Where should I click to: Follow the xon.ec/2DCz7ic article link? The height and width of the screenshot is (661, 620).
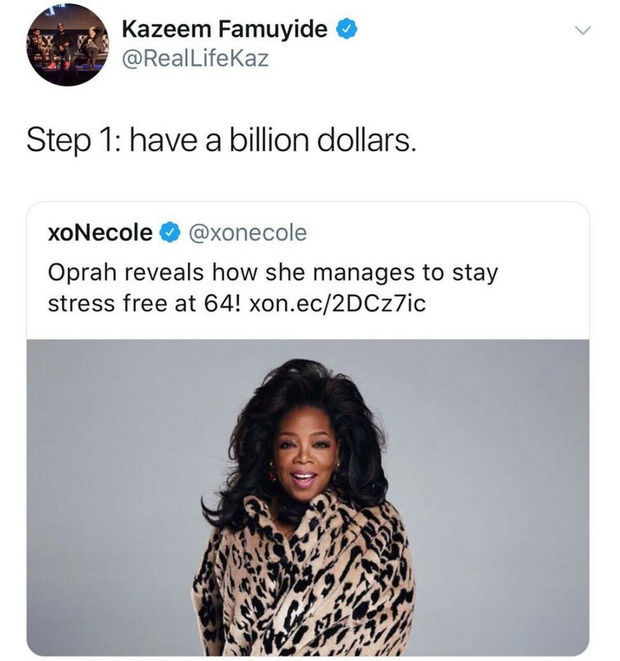pyautogui.click(x=338, y=304)
